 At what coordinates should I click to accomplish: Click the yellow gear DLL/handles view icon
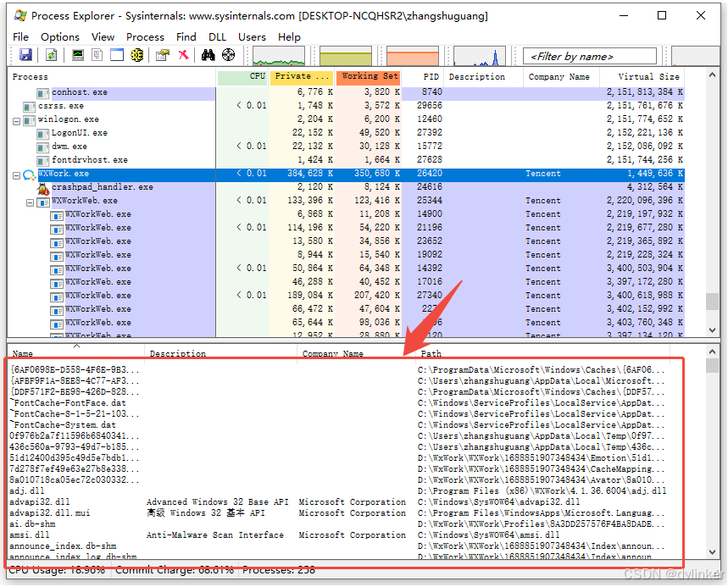(137, 55)
